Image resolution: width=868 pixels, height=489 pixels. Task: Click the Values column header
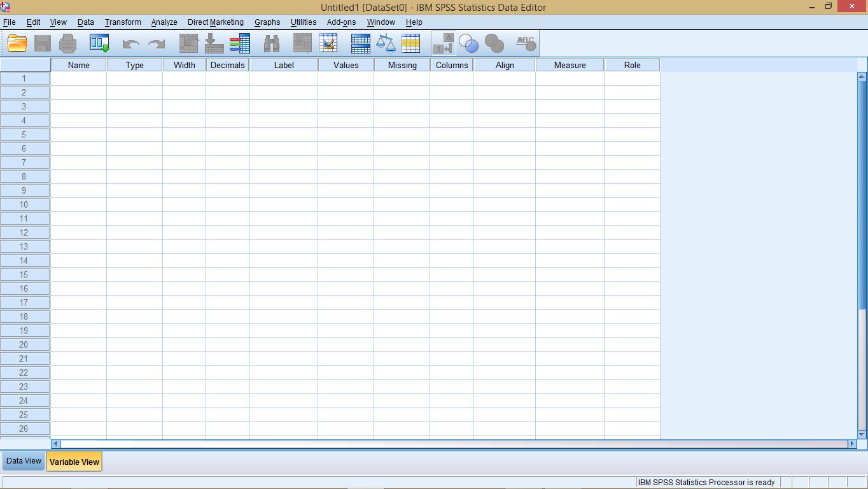pyautogui.click(x=346, y=65)
